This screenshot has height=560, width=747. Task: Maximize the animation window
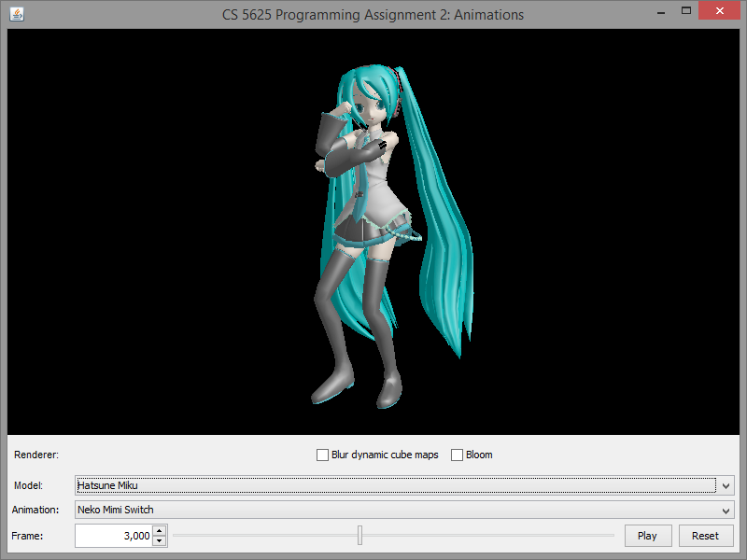[686, 13]
